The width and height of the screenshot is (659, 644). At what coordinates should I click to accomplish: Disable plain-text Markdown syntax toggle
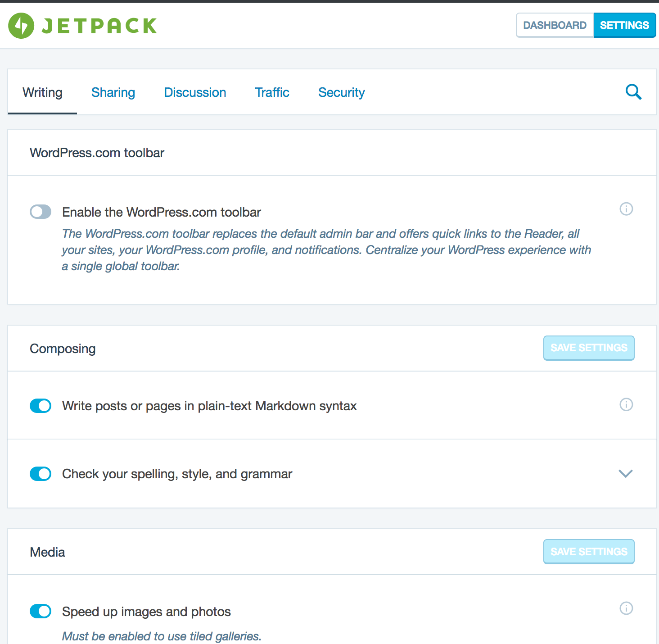click(x=41, y=406)
